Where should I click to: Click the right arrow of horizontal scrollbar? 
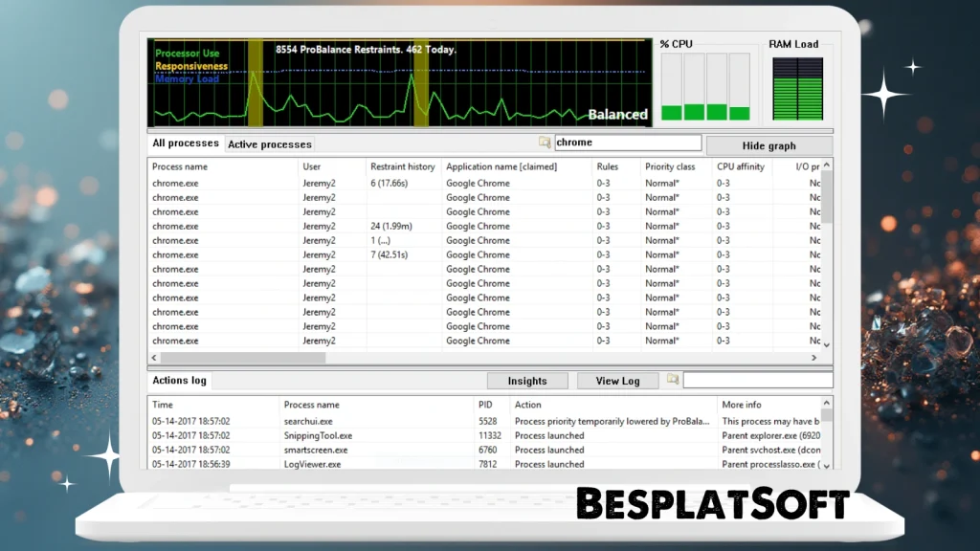click(x=813, y=356)
